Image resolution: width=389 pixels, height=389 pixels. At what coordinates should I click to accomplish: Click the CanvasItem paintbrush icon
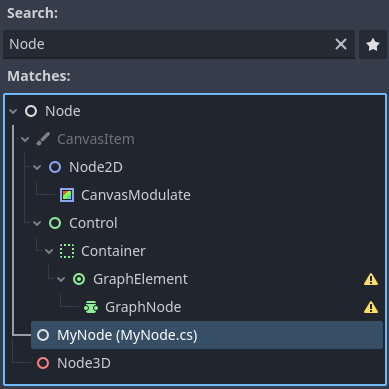pos(43,139)
